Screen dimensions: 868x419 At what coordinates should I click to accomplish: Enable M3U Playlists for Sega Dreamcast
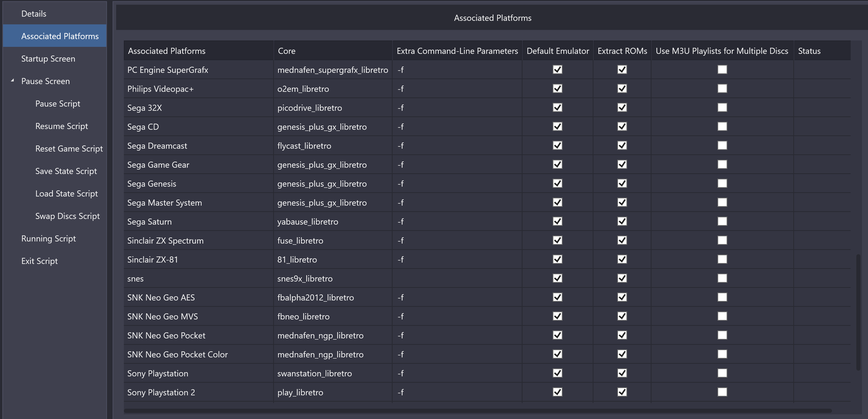coord(722,145)
